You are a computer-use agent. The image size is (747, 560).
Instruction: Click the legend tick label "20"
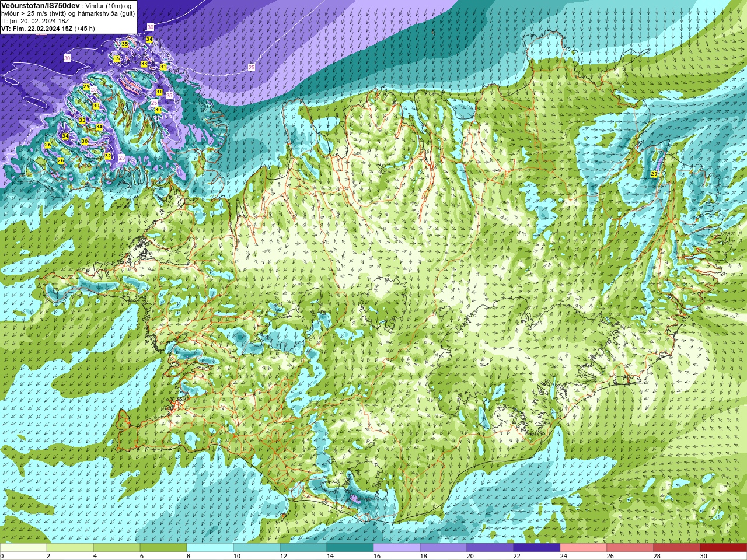click(x=470, y=556)
